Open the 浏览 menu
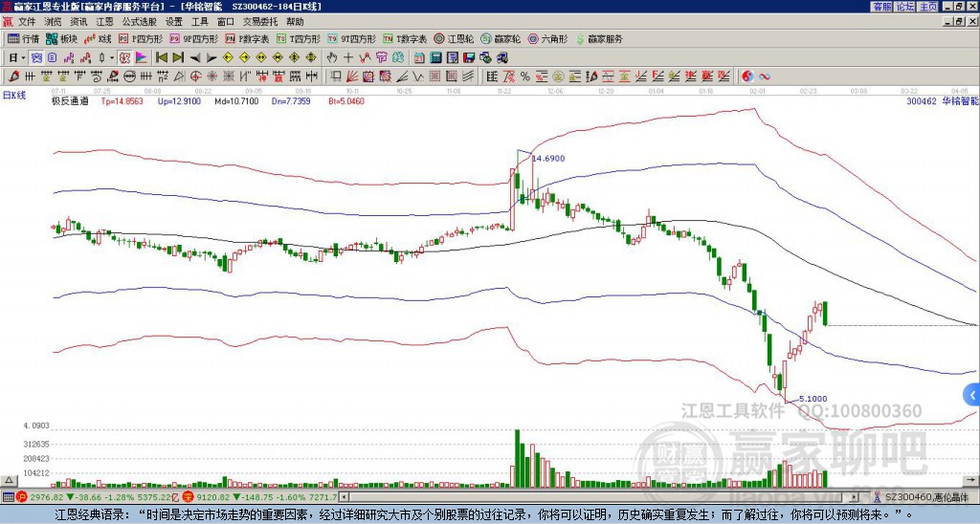Image resolution: width=980 pixels, height=524 pixels. pos(54,22)
